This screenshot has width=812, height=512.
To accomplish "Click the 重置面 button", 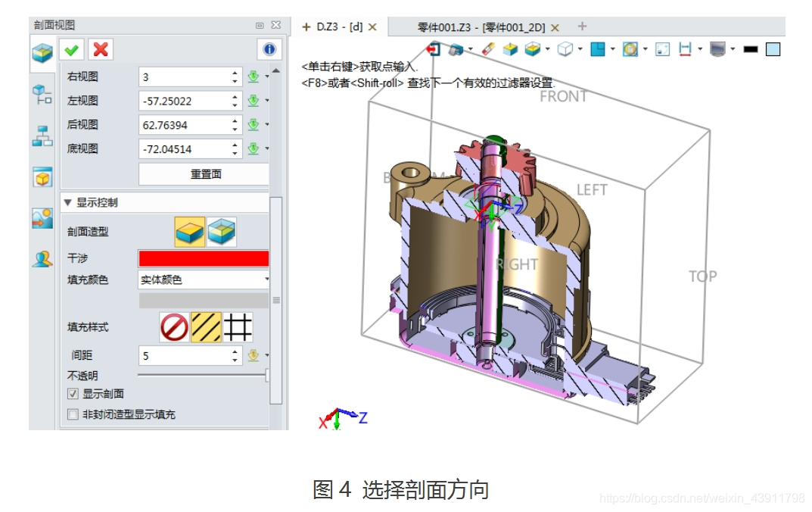I will click(x=204, y=174).
